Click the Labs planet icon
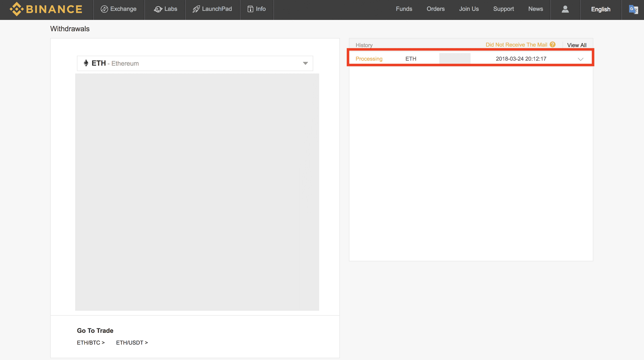Viewport: 644px width, 360px height. [158, 9]
